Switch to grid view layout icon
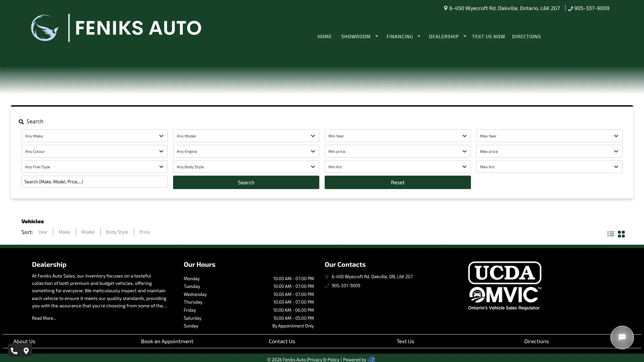The width and height of the screenshot is (644, 362). coord(621,234)
